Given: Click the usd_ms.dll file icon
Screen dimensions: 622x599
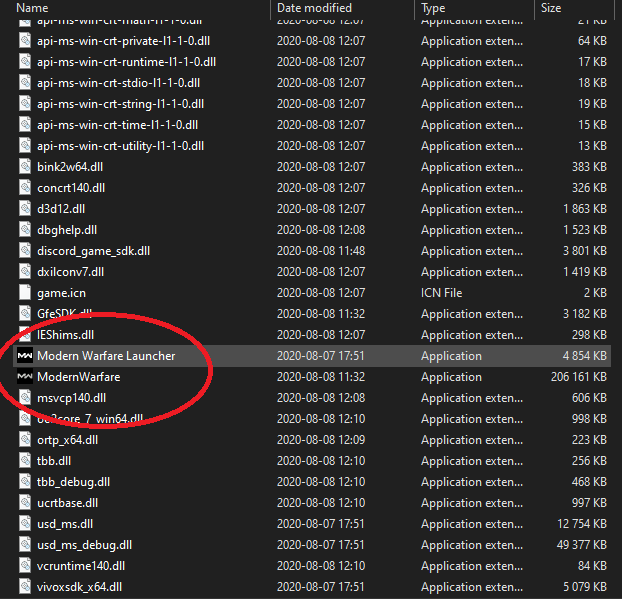Looking at the screenshot, I should coord(25,524).
